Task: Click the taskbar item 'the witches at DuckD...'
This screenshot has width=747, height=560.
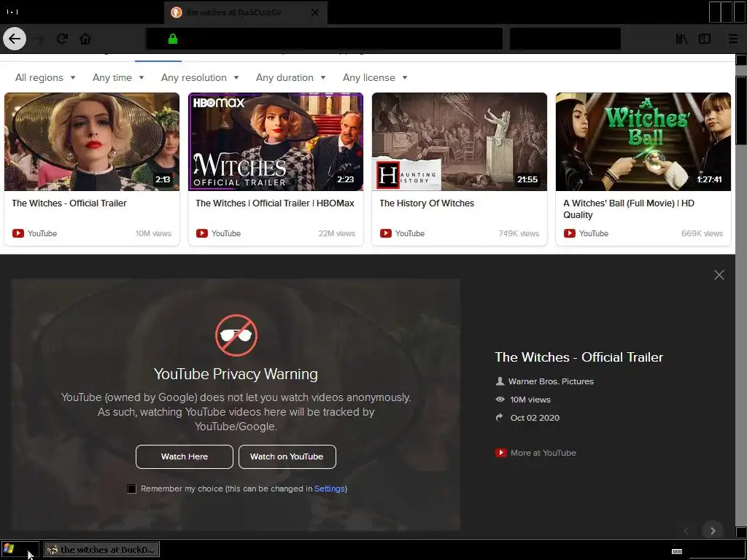Action: [101, 550]
